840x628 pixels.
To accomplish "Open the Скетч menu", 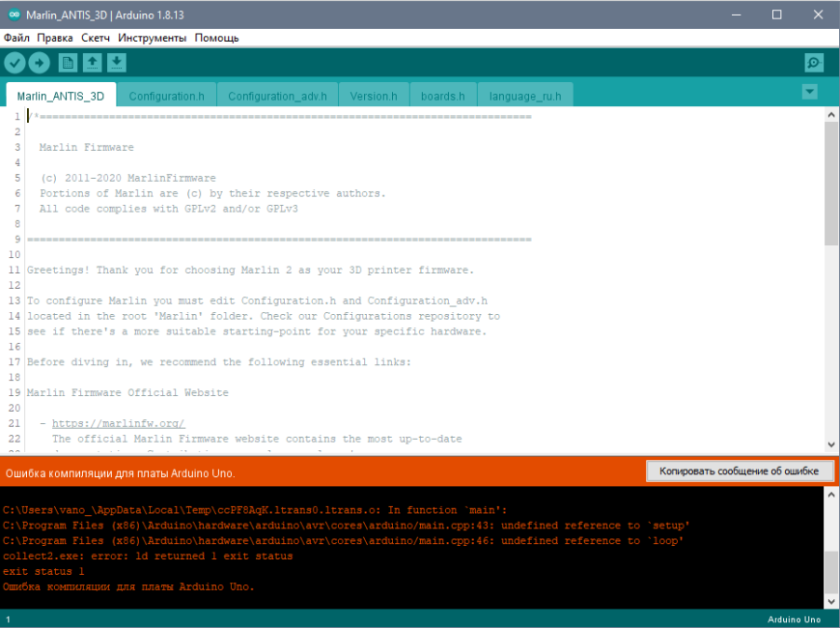I will click(96, 38).
